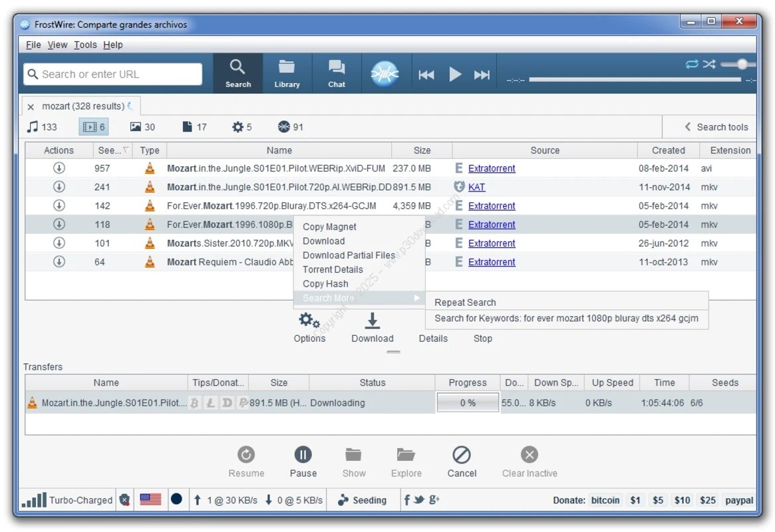Open the Tools menu
This screenshot has width=775, height=532.
[85, 45]
